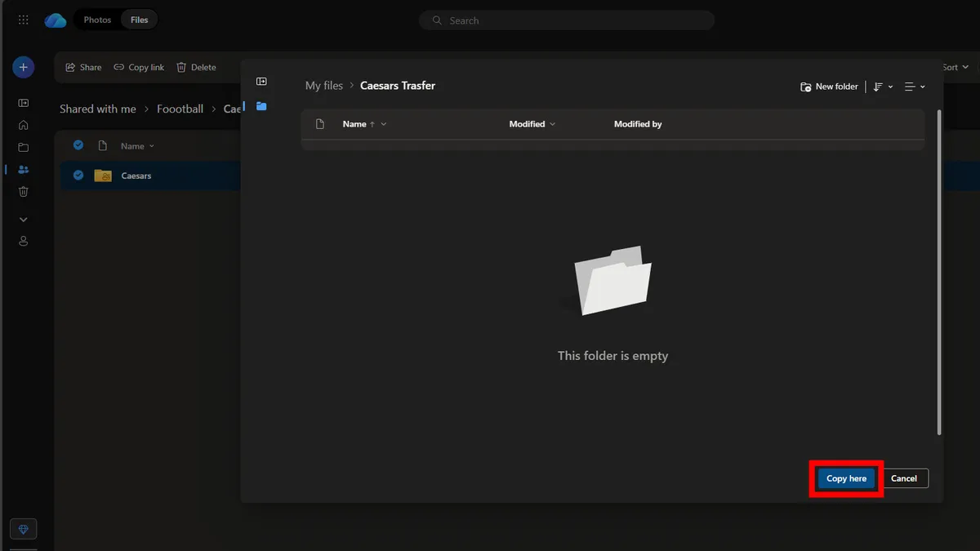Switch to the Files tab

(x=139, y=18)
